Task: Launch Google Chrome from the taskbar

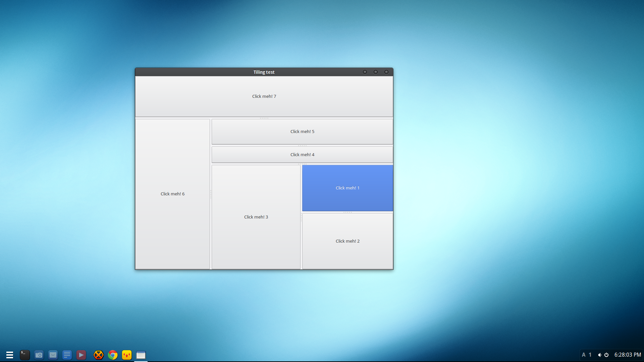Action: point(113,355)
